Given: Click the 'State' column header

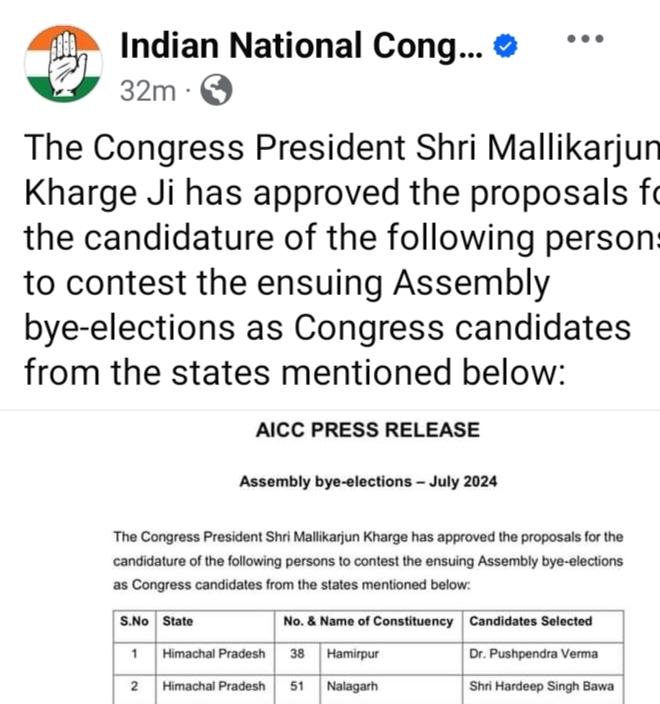Looking at the screenshot, I should click(178, 621).
